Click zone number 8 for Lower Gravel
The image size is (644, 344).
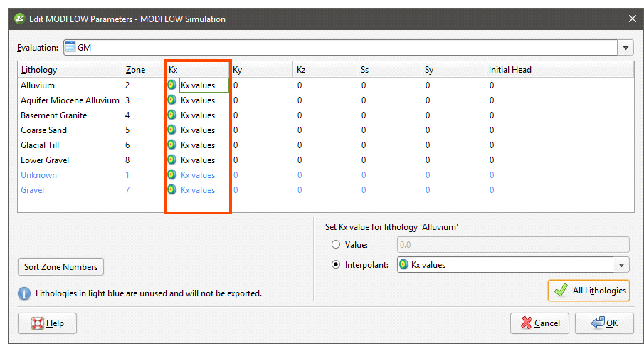(x=127, y=160)
